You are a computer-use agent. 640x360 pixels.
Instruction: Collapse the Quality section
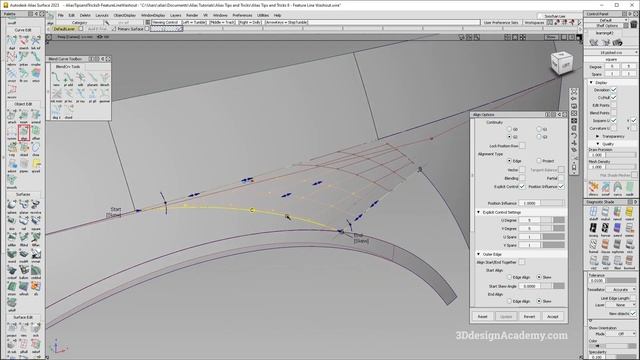coord(598,144)
